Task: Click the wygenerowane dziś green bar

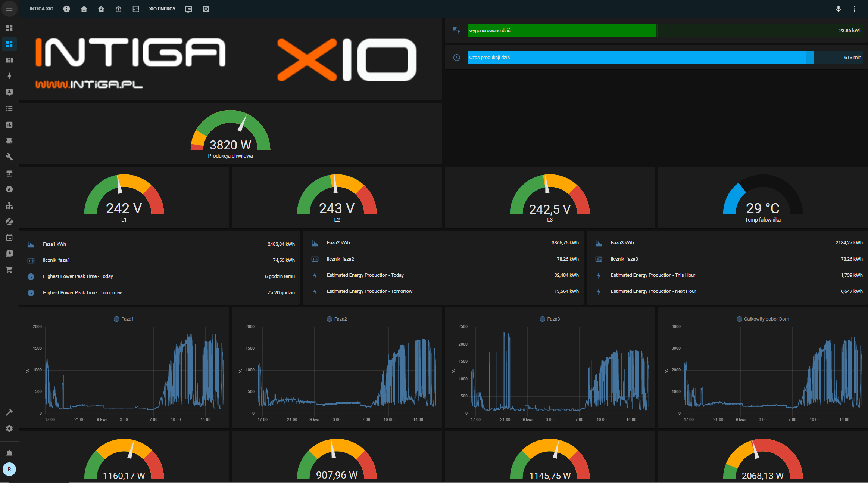Action: tap(562, 31)
